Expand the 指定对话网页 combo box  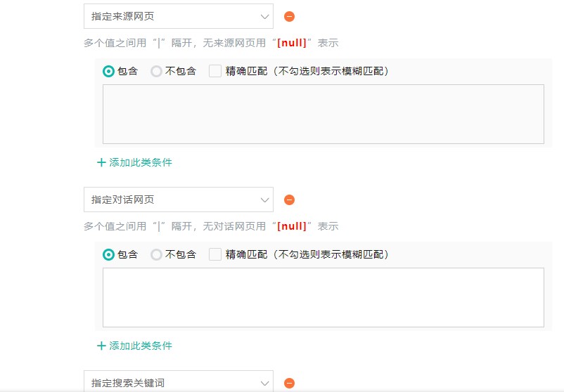(x=178, y=200)
